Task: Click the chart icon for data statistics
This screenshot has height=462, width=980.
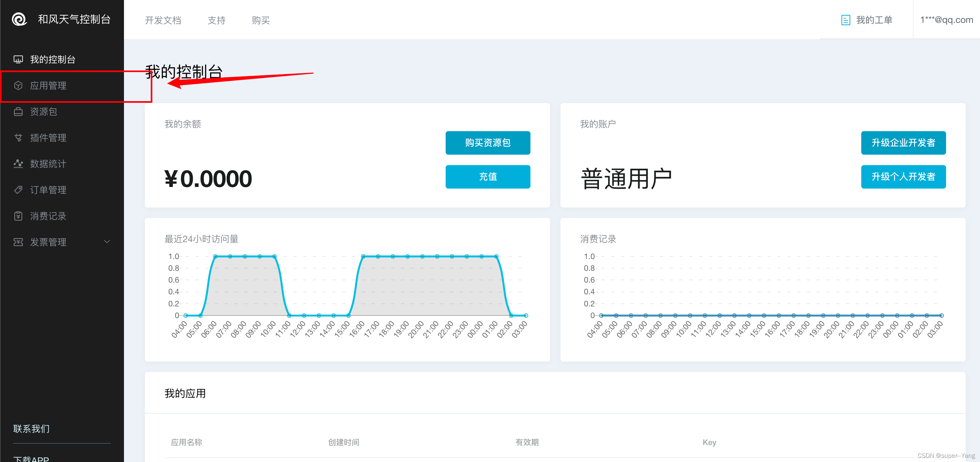Action: [18, 164]
